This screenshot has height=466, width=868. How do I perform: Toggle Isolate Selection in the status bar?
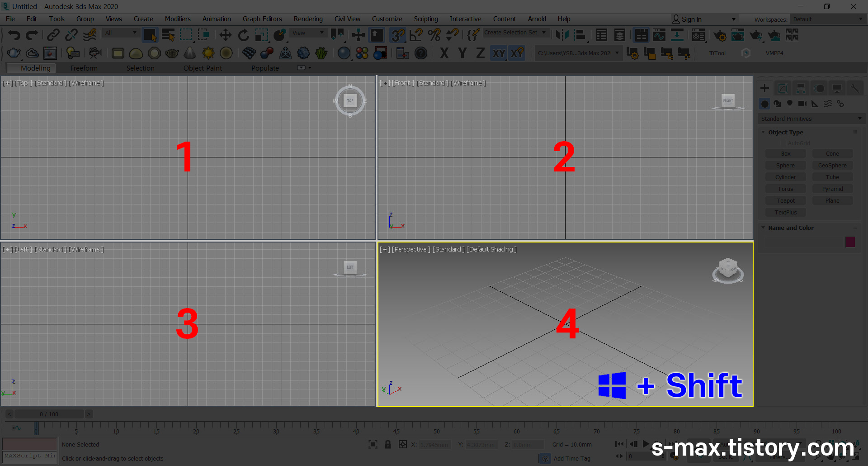point(373,445)
